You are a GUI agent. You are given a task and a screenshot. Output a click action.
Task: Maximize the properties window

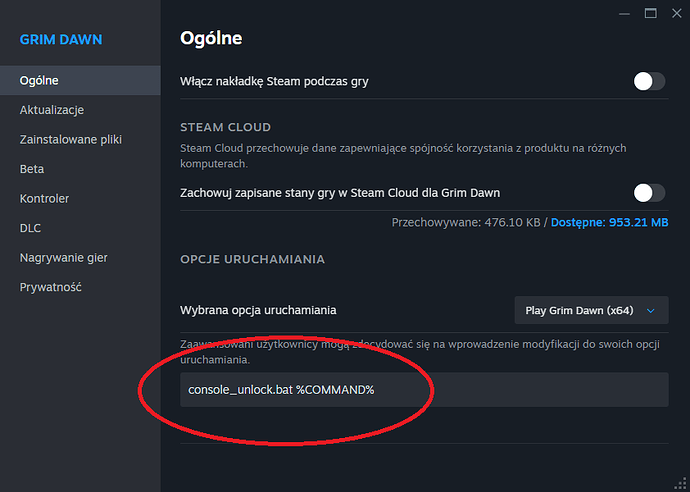coord(650,14)
